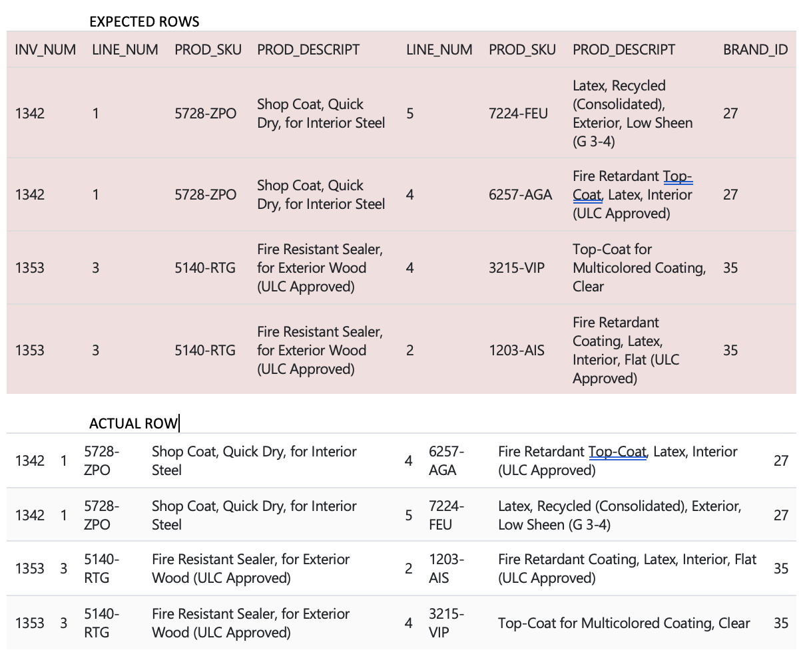Click the BRAND_ID column header

(756, 50)
